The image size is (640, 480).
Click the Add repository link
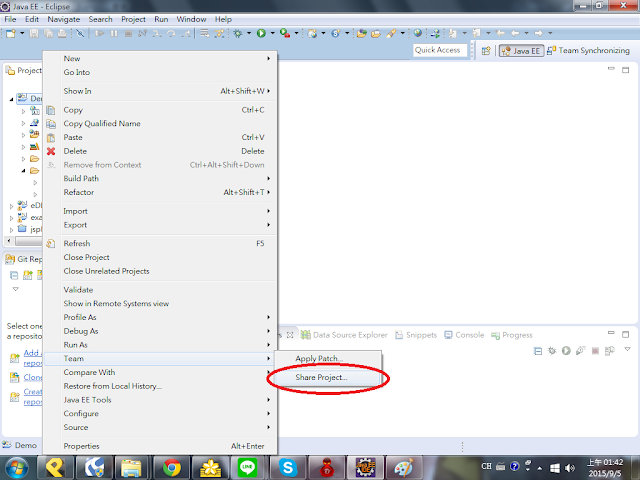pos(33,358)
